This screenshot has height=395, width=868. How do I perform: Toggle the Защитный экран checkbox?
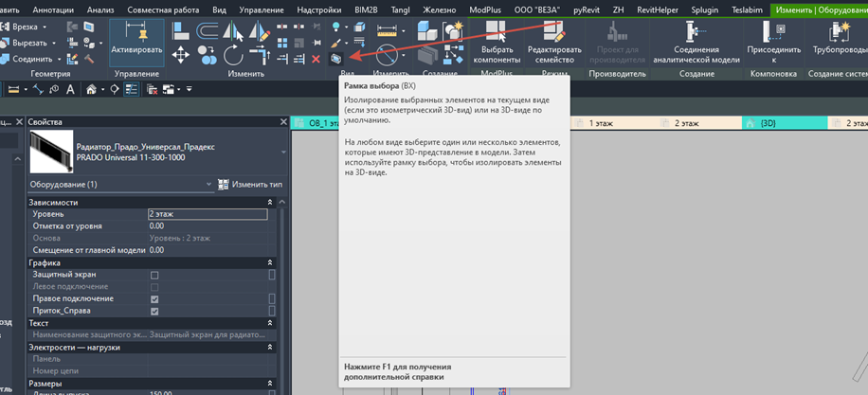(154, 275)
